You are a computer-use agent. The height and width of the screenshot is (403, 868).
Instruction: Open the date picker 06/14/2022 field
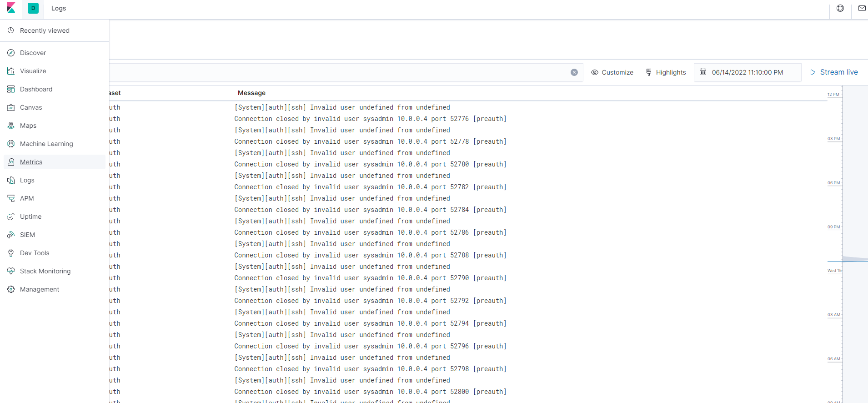coord(747,72)
